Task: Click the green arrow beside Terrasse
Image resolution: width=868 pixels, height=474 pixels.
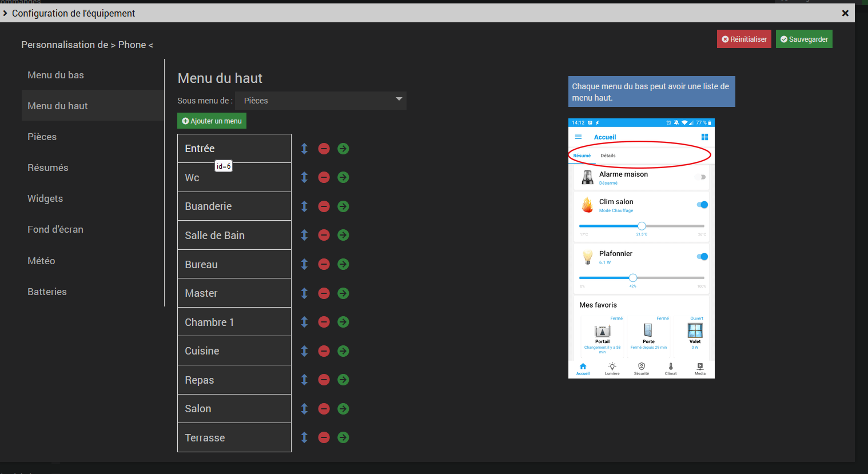Action: [x=343, y=437]
